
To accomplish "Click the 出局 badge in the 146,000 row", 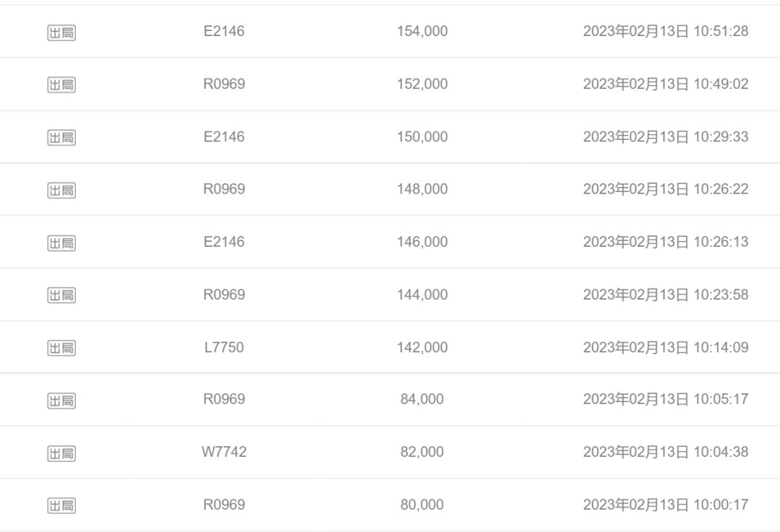I will [61, 243].
